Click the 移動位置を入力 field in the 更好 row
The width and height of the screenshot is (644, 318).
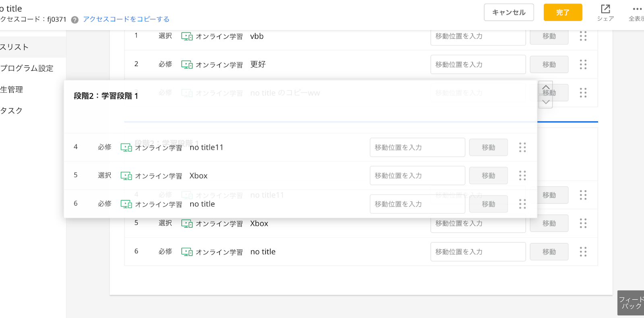coord(478,64)
